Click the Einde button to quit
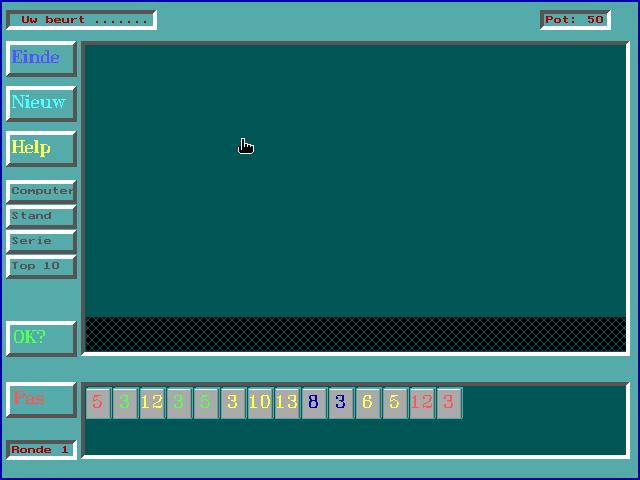 coord(41,58)
